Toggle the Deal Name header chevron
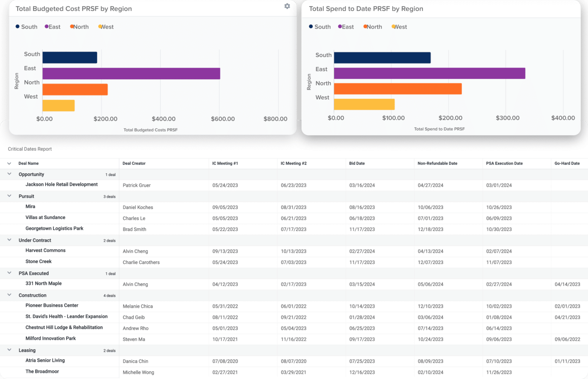 point(9,163)
